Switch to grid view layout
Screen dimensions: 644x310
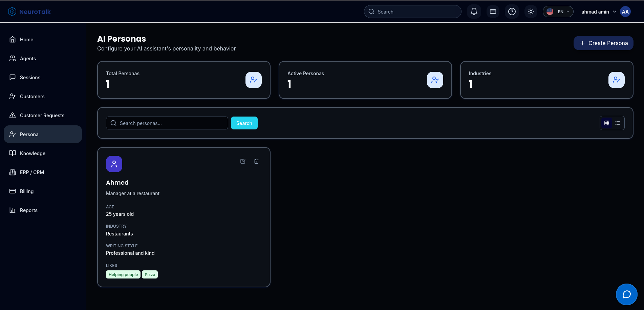coord(606,123)
